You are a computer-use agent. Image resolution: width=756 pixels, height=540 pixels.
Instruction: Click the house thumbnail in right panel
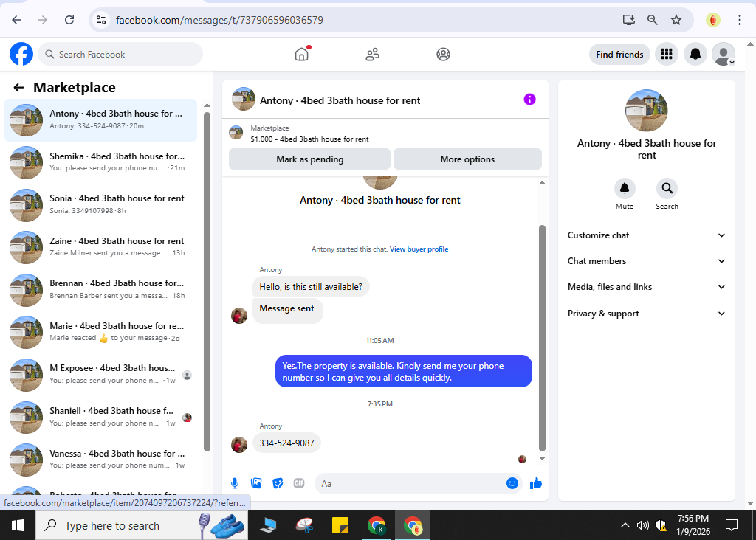coord(646,111)
